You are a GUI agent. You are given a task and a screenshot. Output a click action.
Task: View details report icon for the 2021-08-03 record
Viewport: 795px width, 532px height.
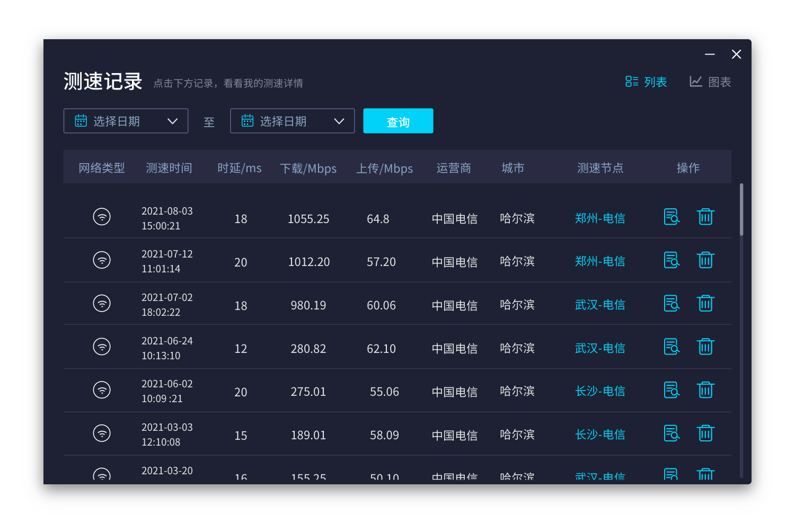tap(671, 217)
